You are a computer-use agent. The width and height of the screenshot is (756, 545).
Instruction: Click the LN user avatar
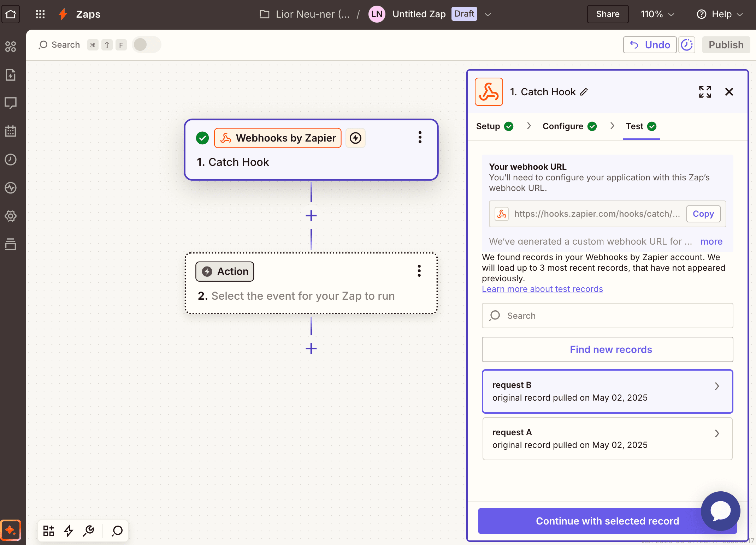coord(377,14)
